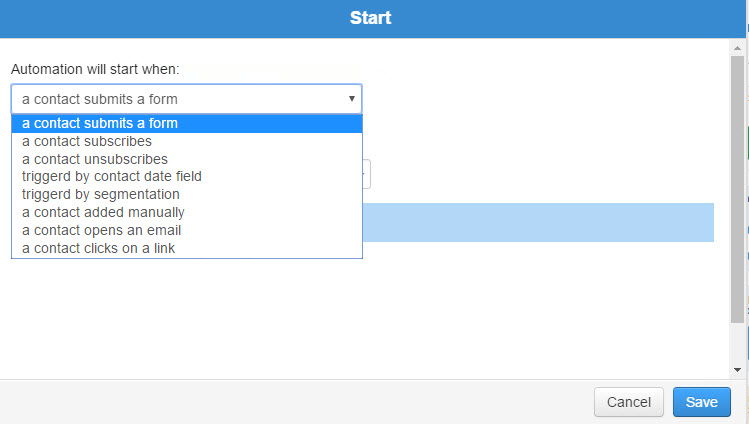Screen dimensions: 749x424
Task: Select "a contact added manually" option
Action: (187, 212)
